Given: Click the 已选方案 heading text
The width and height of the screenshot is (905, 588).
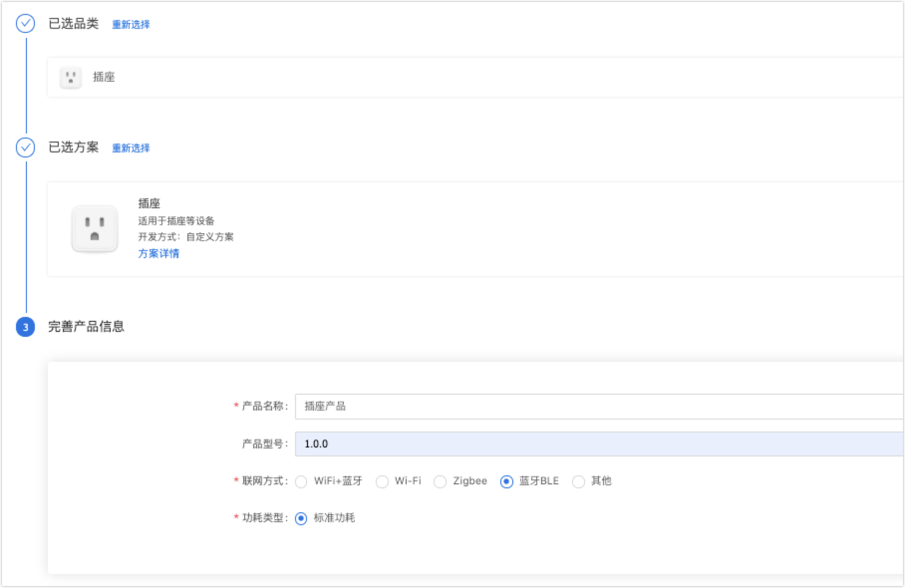Looking at the screenshot, I should pyautogui.click(x=73, y=147).
